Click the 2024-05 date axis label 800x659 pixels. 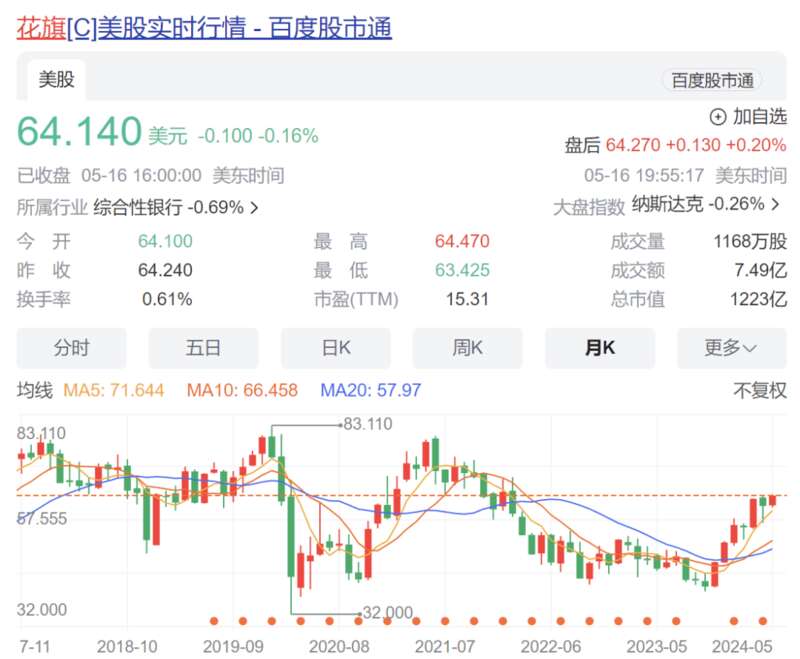(742, 647)
